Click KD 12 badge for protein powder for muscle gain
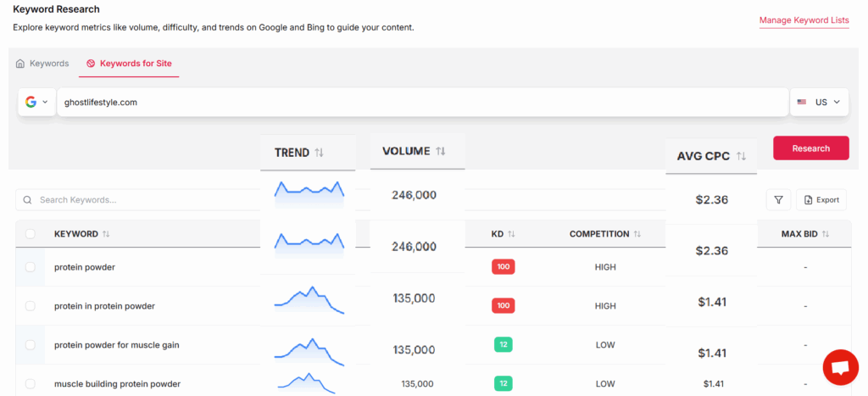Viewport: 868px width, 396px height. 504,344
